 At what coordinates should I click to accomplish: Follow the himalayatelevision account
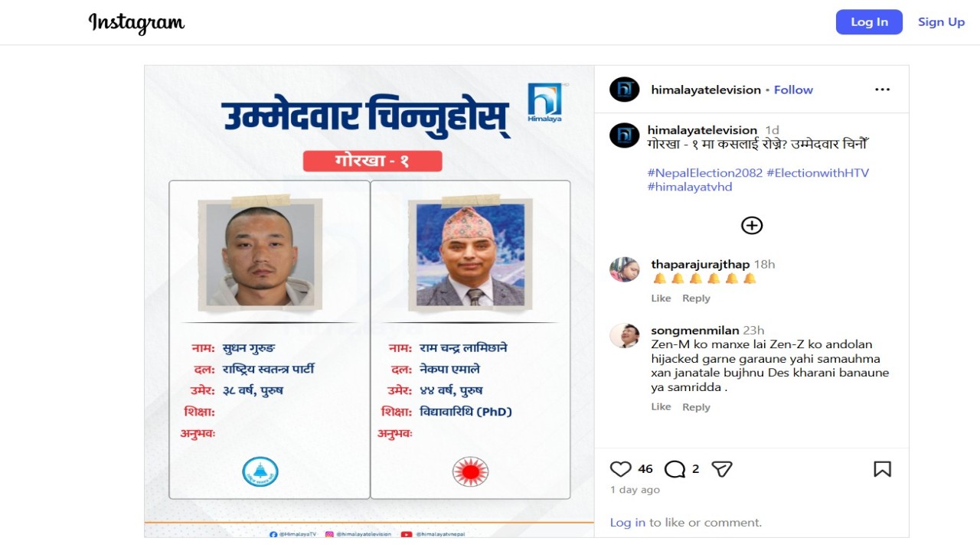click(793, 90)
